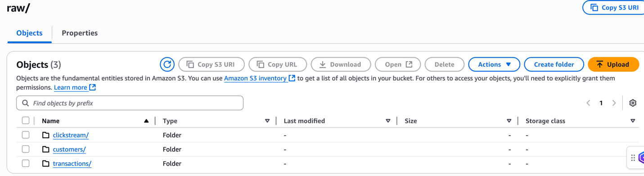Screen dimensions: 644x176
Task: Click the transactions folder icon
Action: [46, 163]
